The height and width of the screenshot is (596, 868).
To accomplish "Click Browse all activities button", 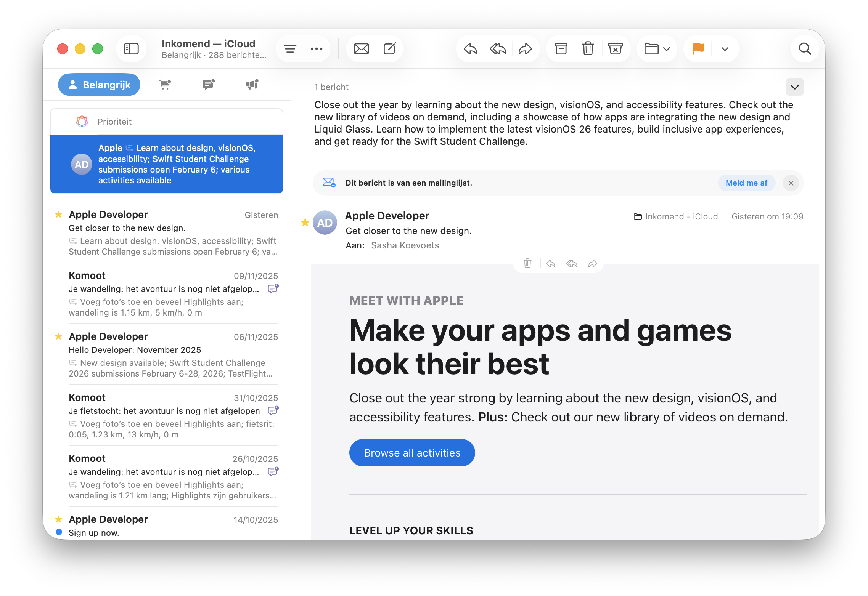I will 412,453.
